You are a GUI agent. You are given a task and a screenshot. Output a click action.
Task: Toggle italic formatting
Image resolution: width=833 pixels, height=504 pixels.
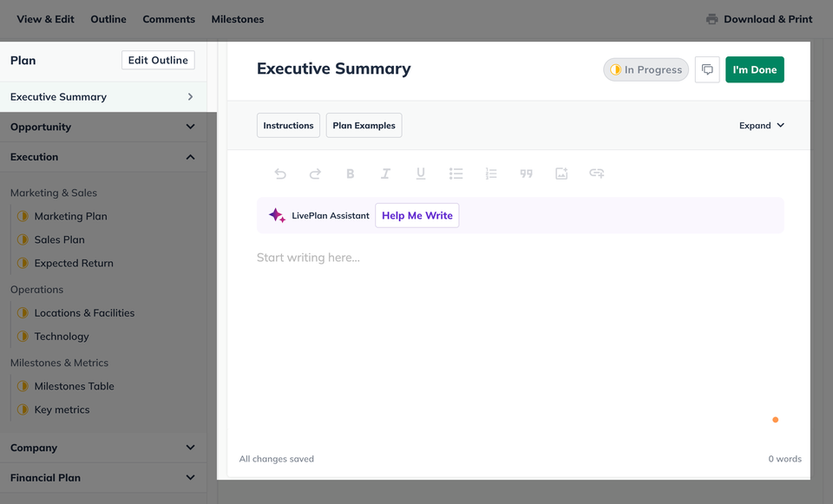[385, 173]
